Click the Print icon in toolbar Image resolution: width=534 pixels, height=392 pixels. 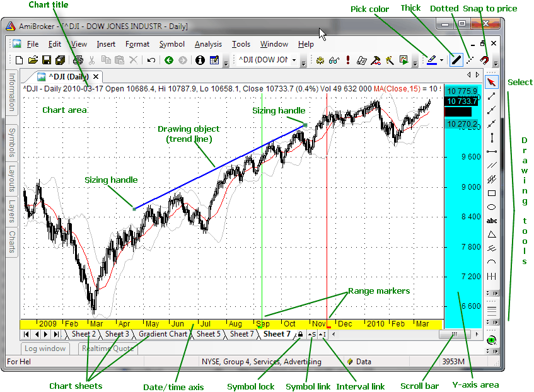tap(78, 61)
